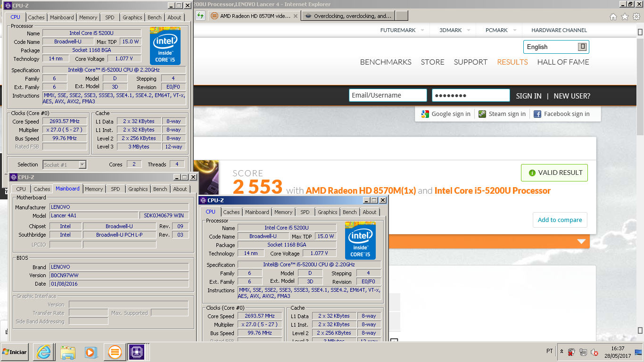
Task: Focus the password input field
Action: click(471, 95)
